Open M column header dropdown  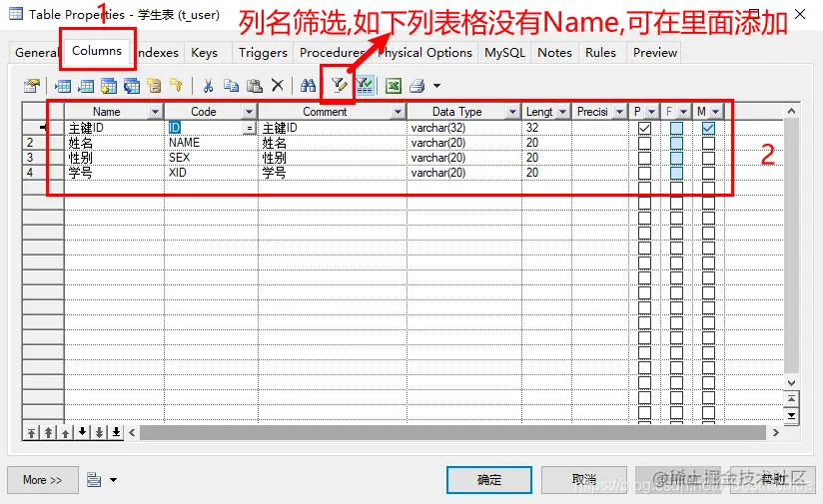click(715, 112)
